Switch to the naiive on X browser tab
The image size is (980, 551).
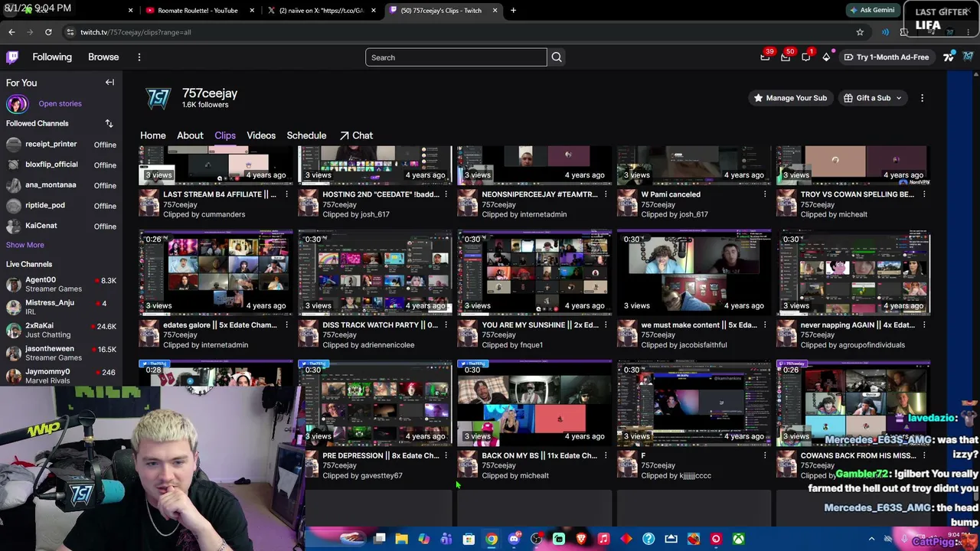(x=320, y=11)
